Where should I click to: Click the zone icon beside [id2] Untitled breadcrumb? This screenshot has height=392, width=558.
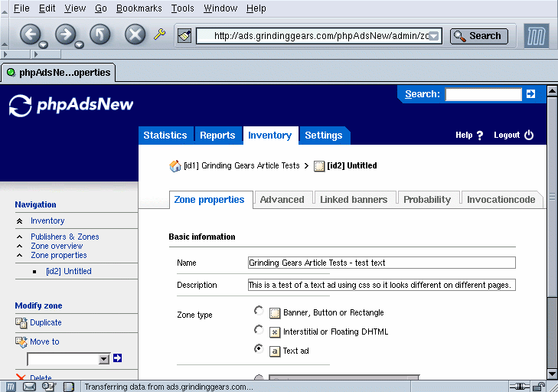coord(319,166)
